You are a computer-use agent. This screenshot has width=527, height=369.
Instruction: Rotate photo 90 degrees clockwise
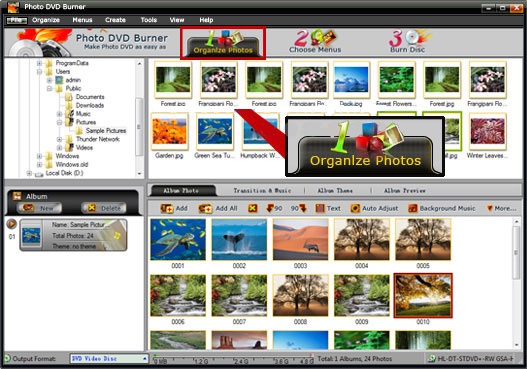coord(298,208)
